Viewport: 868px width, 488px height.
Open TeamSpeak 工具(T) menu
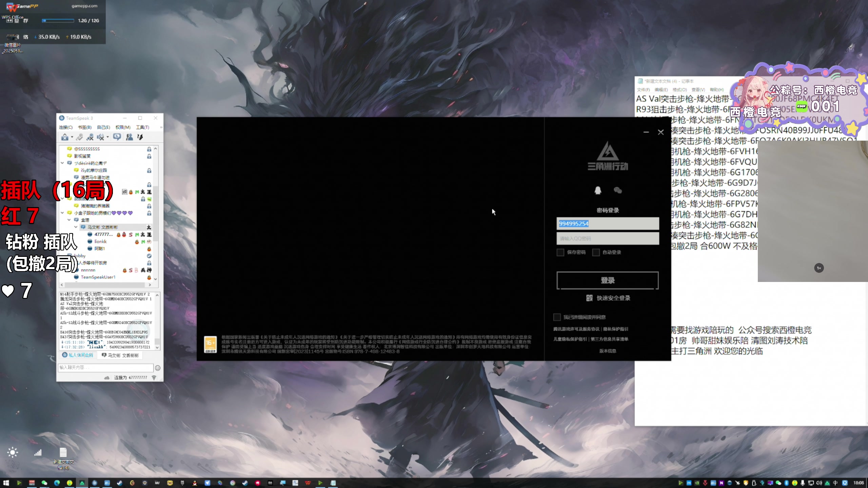(x=142, y=127)
